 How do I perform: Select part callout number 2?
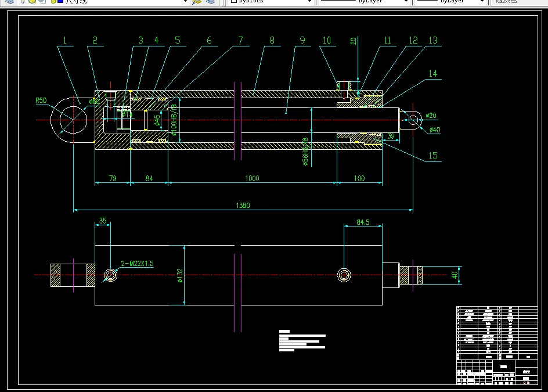(x=95, y=41)
